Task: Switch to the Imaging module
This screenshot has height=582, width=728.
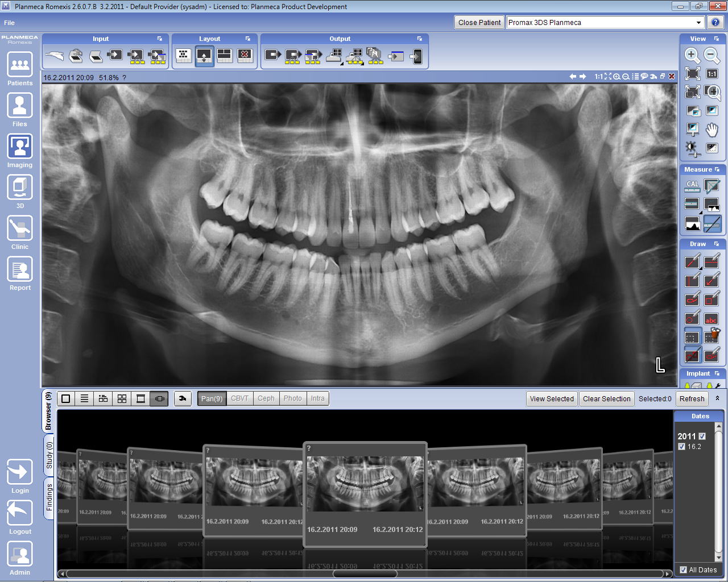Action: [x=20, y=147]
